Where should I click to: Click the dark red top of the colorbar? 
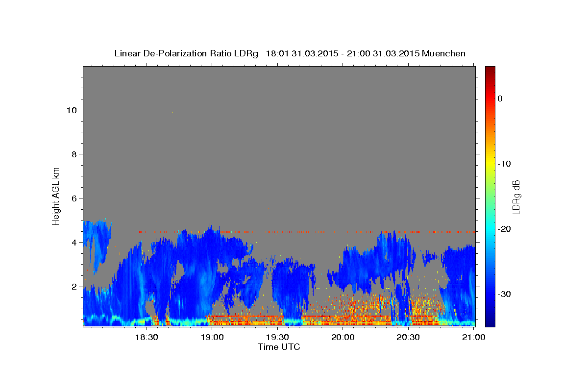(490, 71)
